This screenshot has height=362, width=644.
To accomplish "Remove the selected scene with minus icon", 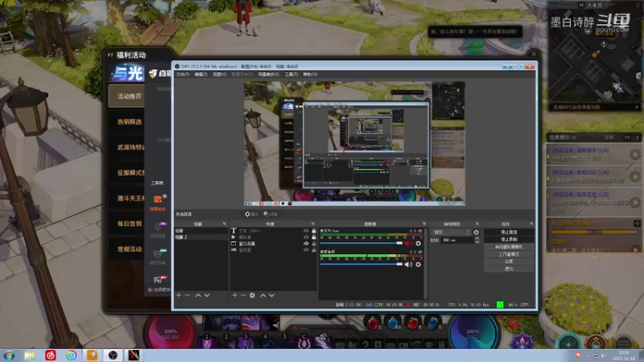I will (188, 295).
